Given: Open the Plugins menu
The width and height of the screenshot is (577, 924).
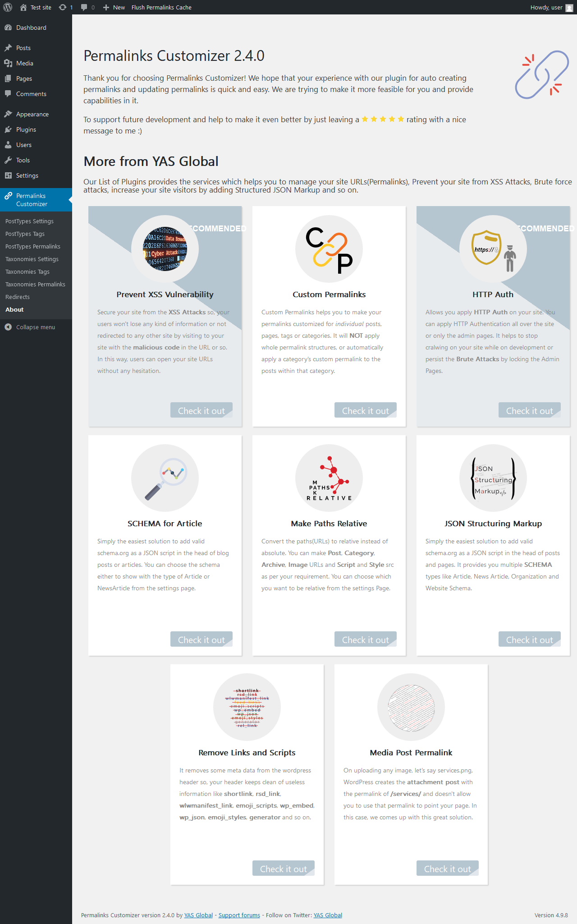Looking at the screenshot, I should [x=36, y=129].
